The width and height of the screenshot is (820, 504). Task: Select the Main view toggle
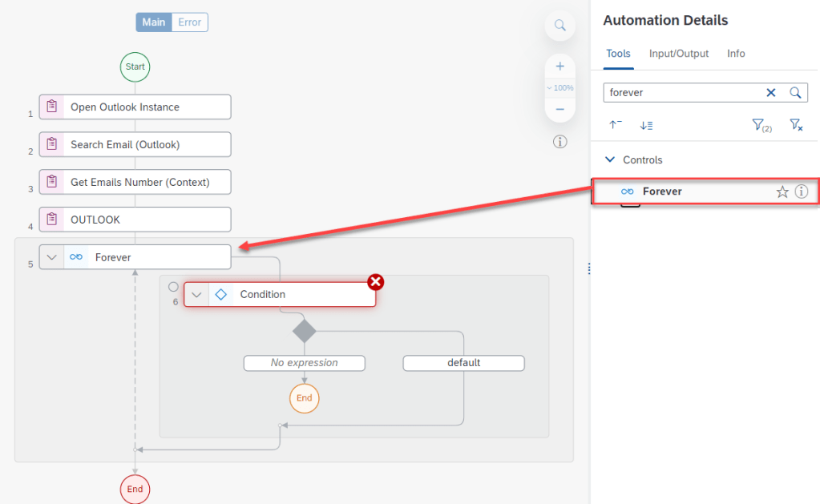click(153, 22)
